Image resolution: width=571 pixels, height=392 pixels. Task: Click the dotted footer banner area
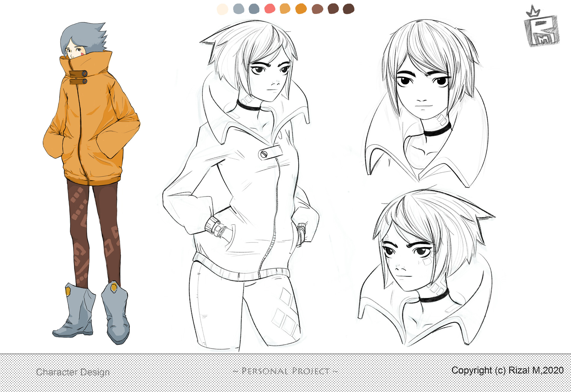178,384
